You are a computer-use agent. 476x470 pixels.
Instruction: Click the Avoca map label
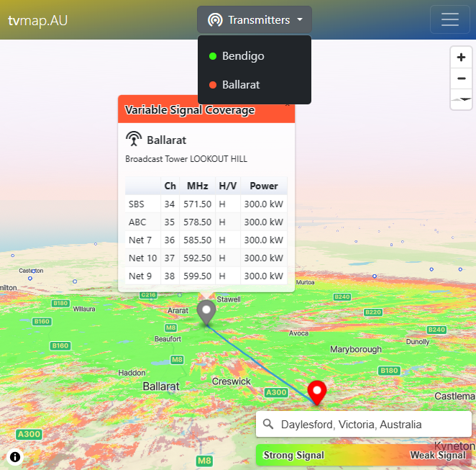pyautogui.click(x=298, y=333)
